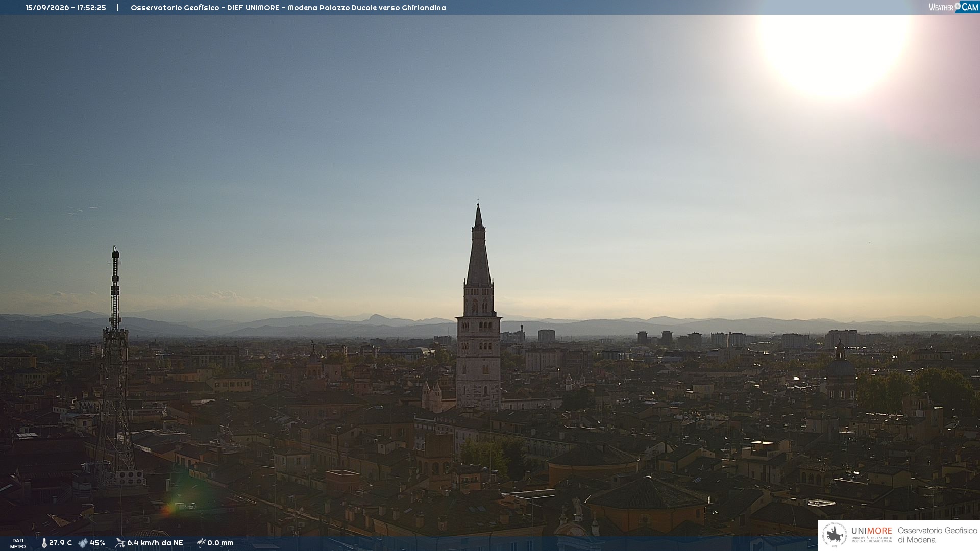Select the 45% humidity value
Image resolution: width=980 pixels, height=551 pixels.
(97, 543)
